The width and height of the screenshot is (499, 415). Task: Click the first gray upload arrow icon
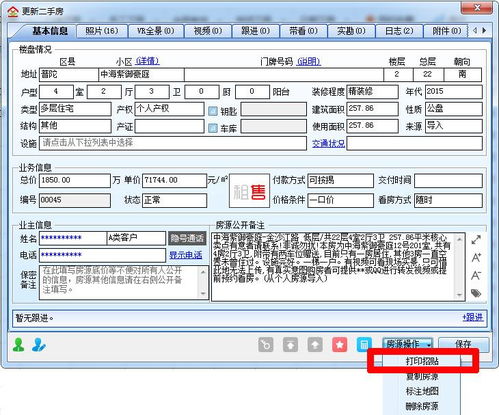[290, 345]
